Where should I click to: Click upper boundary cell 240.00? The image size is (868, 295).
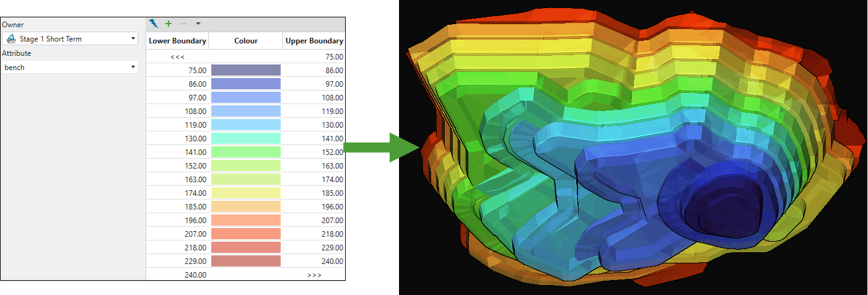pyautogui.click(x=314, y=261)
